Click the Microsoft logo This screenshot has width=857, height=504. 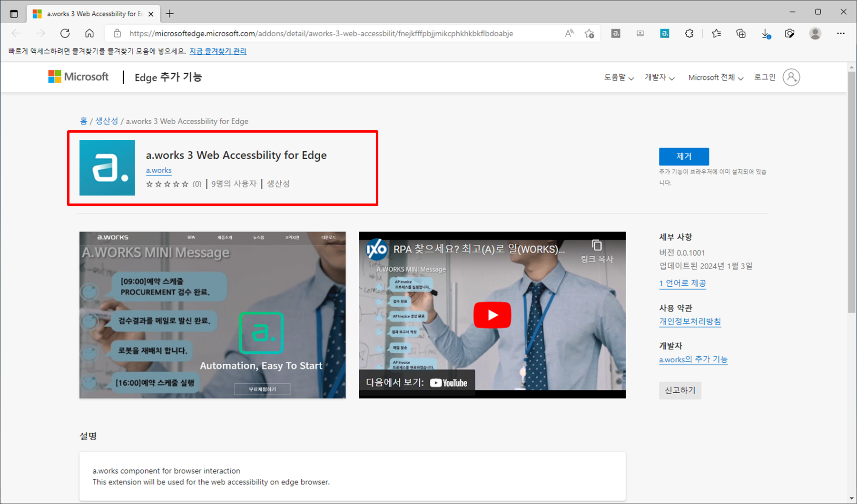point(79,77)
